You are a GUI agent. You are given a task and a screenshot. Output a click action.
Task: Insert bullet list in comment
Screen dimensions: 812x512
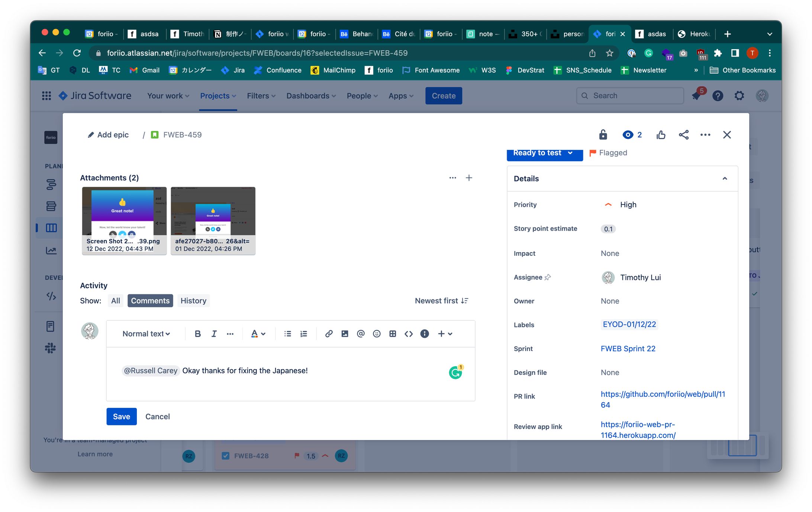click(287, 334)
